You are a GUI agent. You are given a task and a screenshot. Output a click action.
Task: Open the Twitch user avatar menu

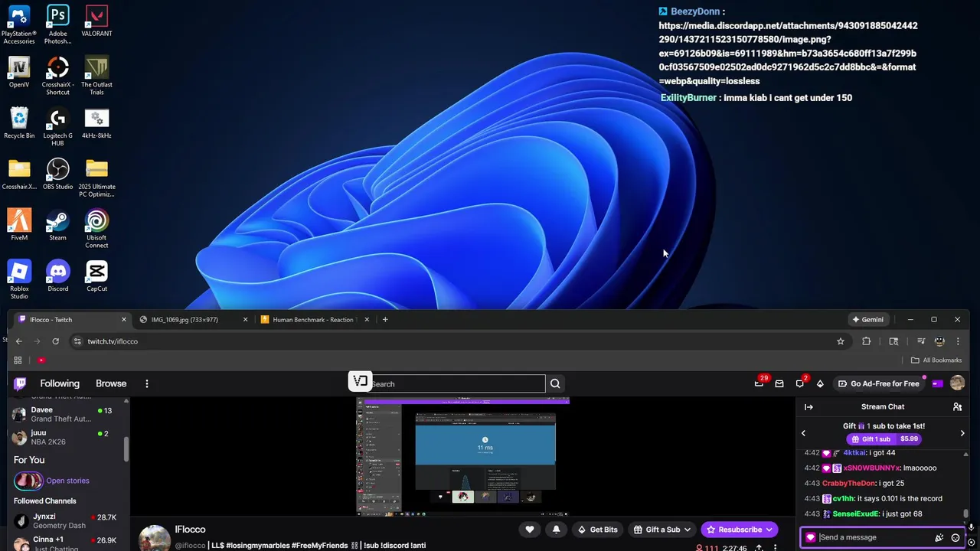pos(957,383)
